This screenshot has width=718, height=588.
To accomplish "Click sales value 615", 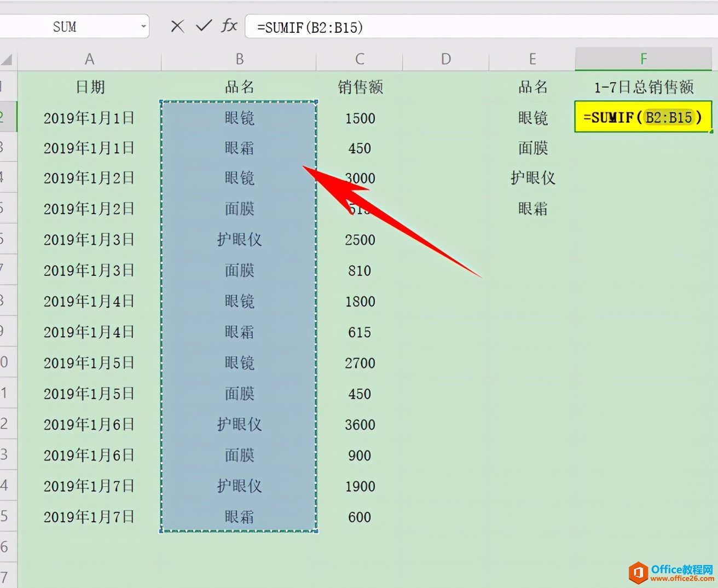I will pyautogui.click(x=360, y=332).
